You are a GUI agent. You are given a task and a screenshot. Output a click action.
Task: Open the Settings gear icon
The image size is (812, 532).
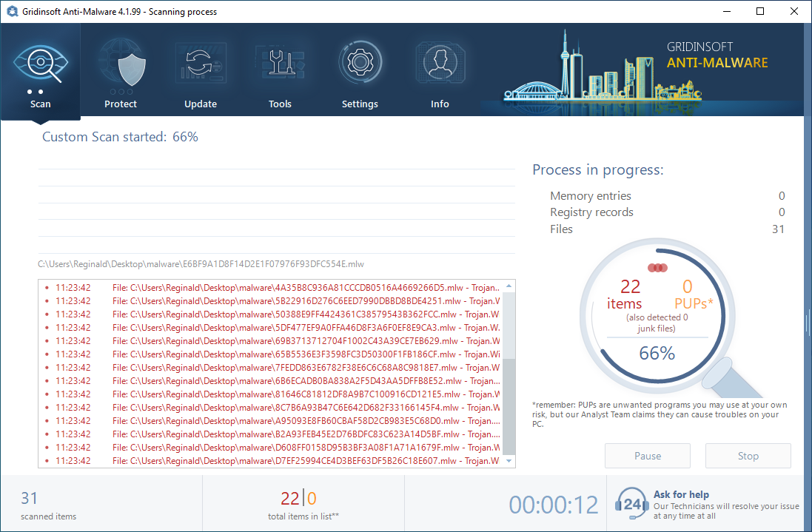360,64
